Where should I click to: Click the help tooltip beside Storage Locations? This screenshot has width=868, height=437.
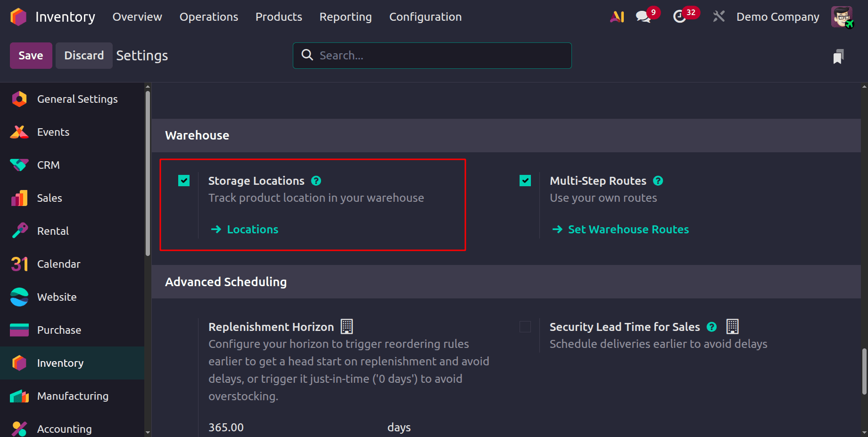(x=316, y=181)
